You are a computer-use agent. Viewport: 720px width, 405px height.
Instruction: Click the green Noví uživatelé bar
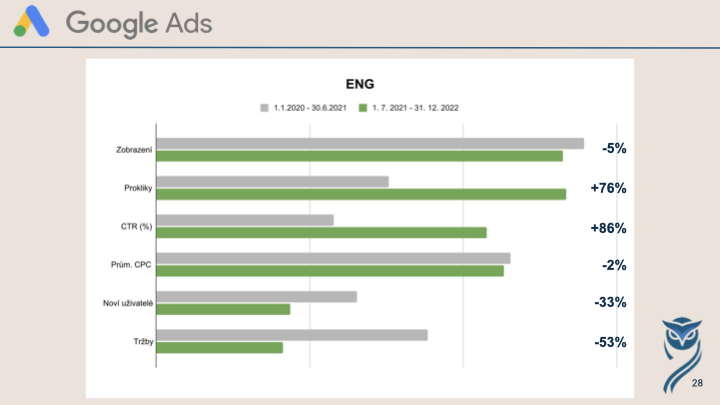pos(223,309)
